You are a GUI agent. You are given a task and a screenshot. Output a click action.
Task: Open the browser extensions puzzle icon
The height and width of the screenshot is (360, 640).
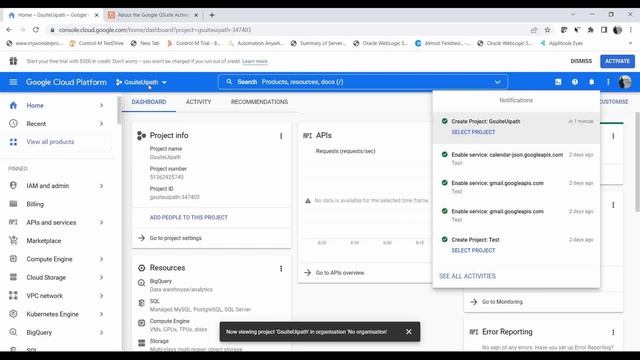[x=590, y=30]
